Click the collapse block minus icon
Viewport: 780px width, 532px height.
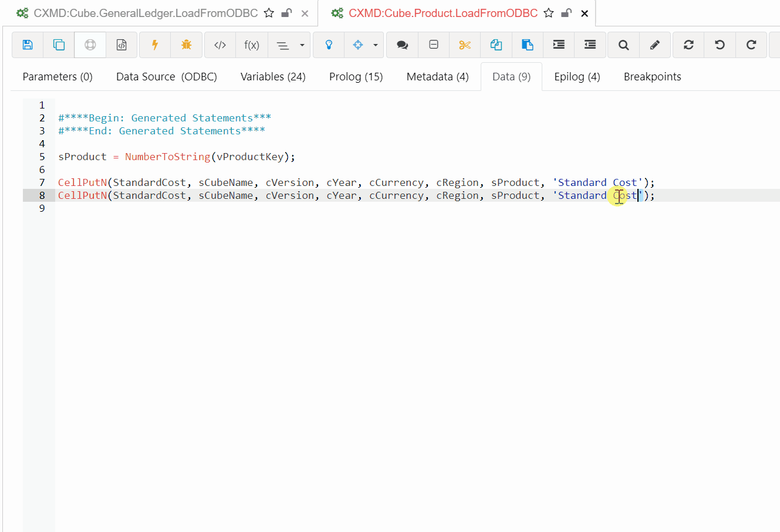click(x=434, y=45)
